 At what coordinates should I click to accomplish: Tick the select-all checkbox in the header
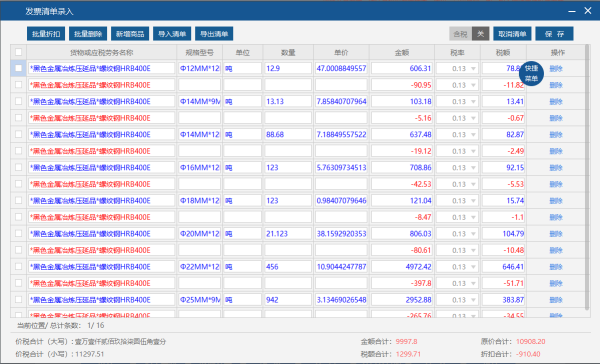(x=18, y=52)
